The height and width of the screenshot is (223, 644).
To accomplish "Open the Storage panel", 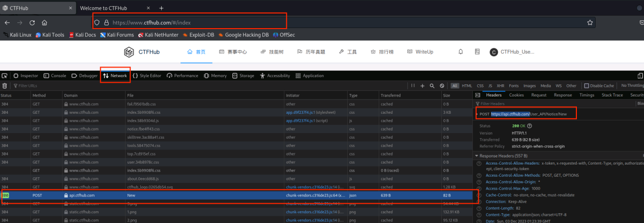I will tap(243, 76).
